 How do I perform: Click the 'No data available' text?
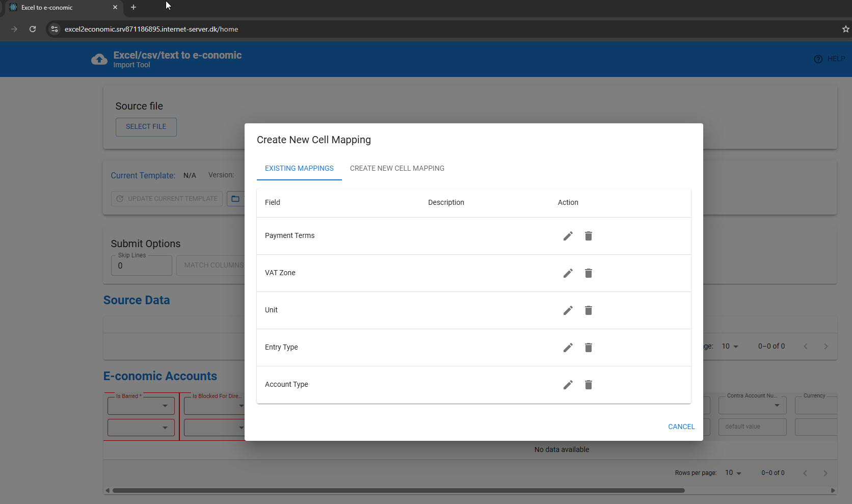[x=562, y=450]
